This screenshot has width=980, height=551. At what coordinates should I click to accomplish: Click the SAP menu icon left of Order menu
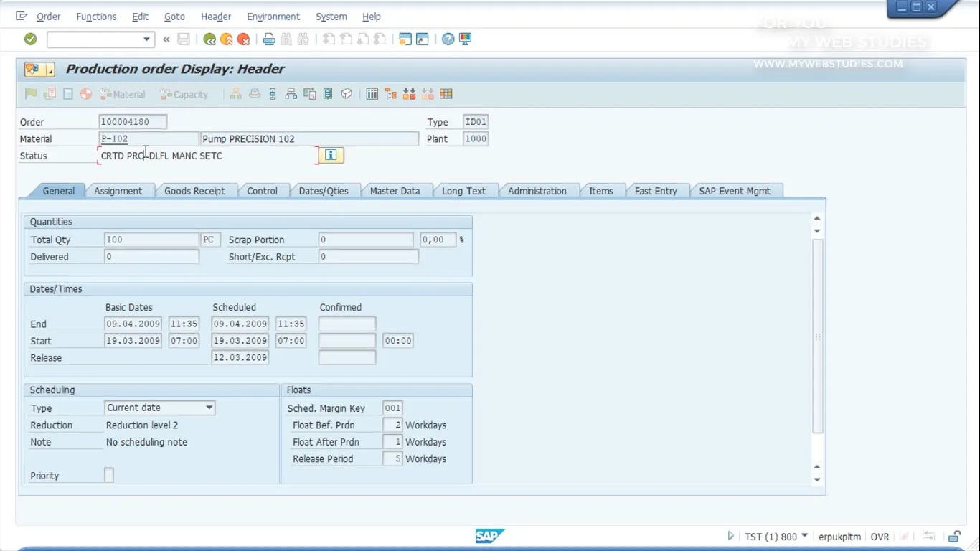(x=22, y=16)
